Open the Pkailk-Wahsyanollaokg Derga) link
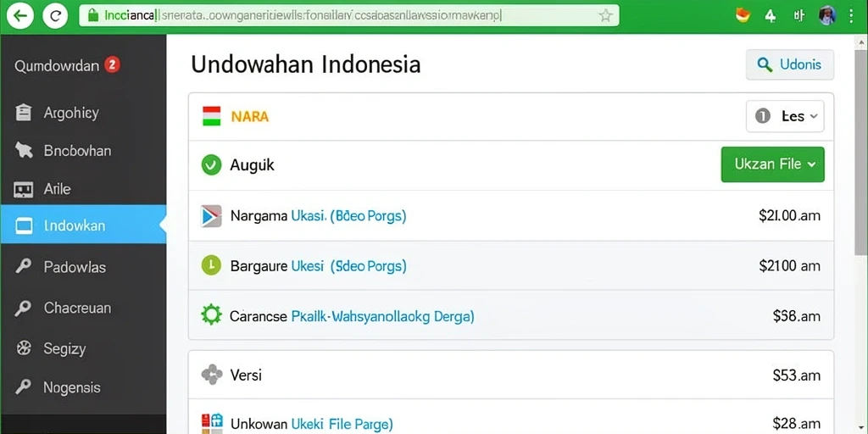Viewport: 868px width, 434px height. [x=382, y=316]
